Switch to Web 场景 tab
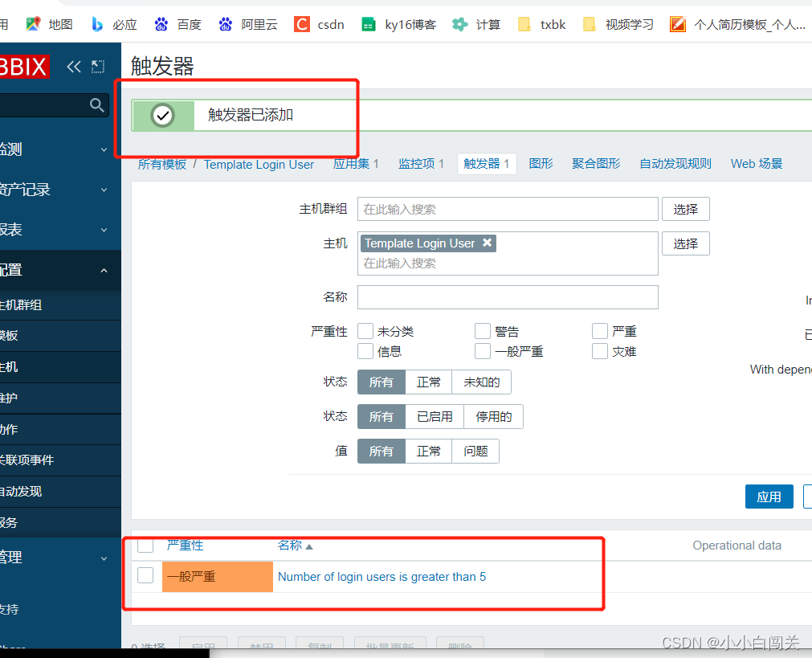 (757, 164)
